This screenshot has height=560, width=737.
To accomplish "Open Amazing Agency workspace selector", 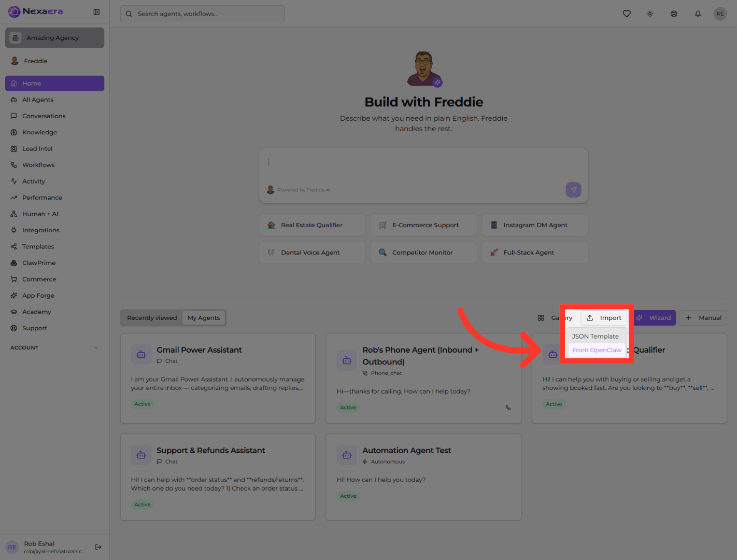I will tap(54, 38).
